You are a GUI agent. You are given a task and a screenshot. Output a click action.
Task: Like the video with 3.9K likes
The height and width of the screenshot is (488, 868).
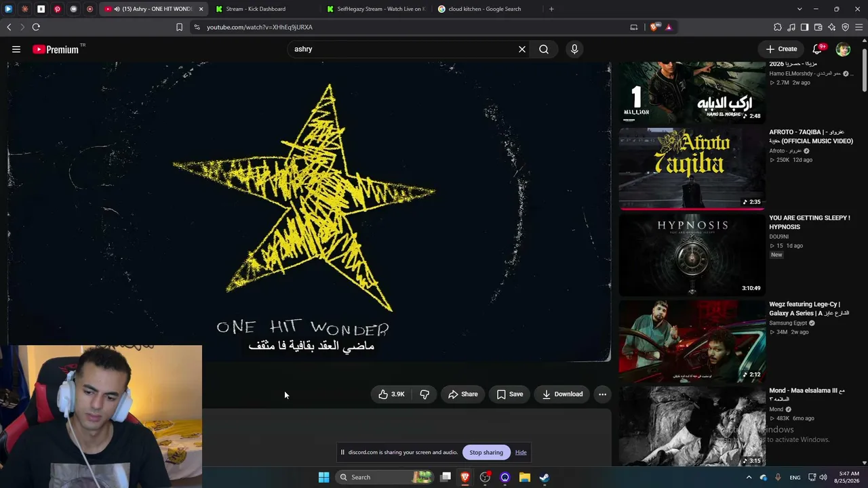pos(392,394)
